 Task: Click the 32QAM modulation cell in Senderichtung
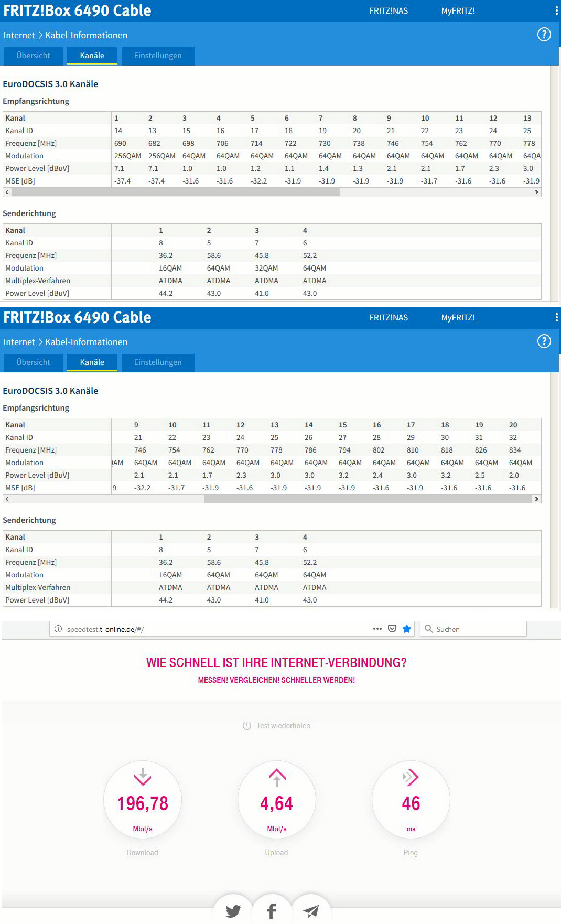tap(266, 268)
